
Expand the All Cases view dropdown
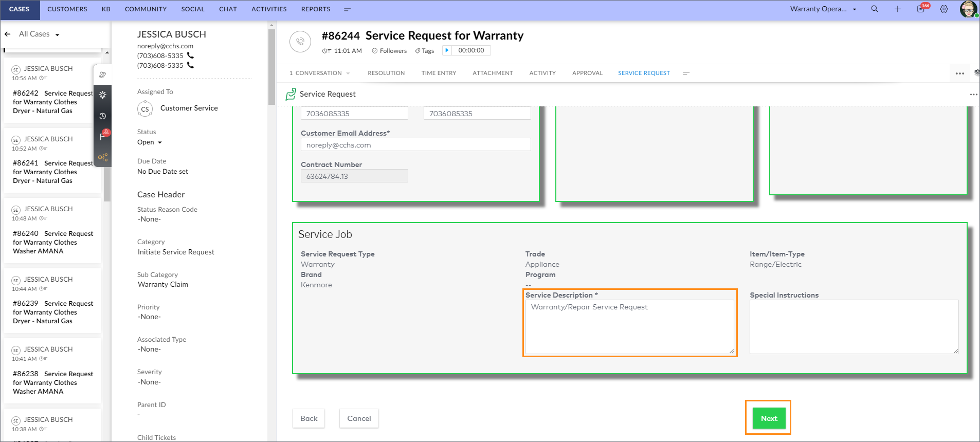pos(57,35)
